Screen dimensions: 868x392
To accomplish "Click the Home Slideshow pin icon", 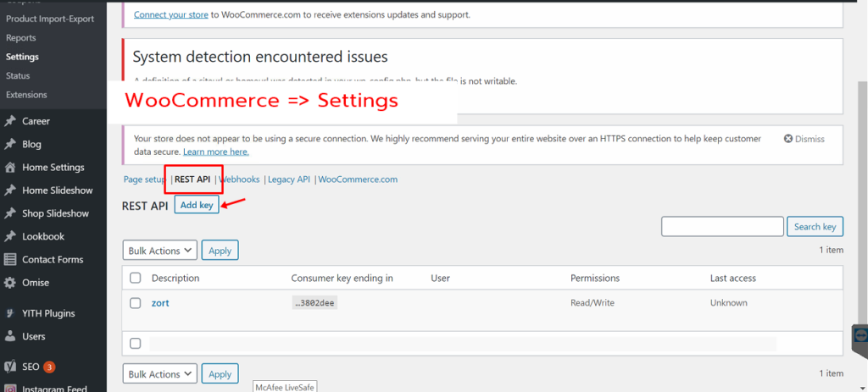I will [x=10, y=190].
